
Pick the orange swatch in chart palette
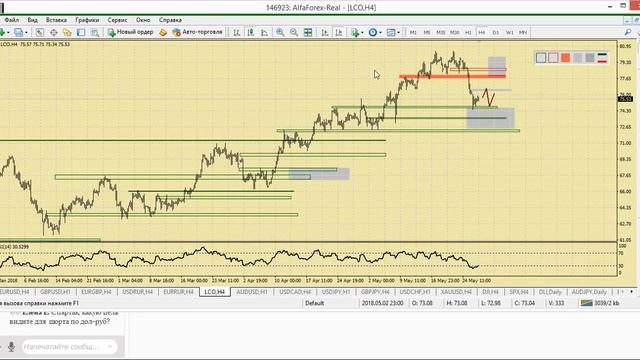click(x=565, y=58)
